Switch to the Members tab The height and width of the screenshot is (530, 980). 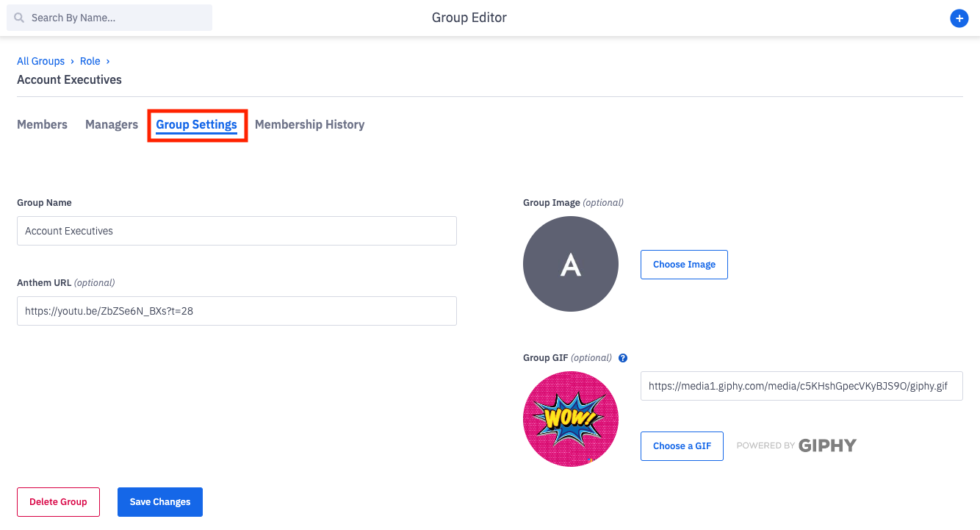(42, 124)
